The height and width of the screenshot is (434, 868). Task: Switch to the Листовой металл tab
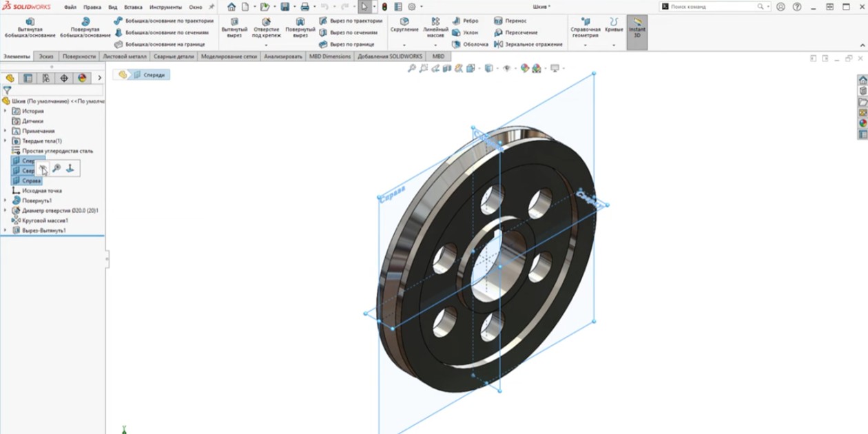[x=125, y=56]
